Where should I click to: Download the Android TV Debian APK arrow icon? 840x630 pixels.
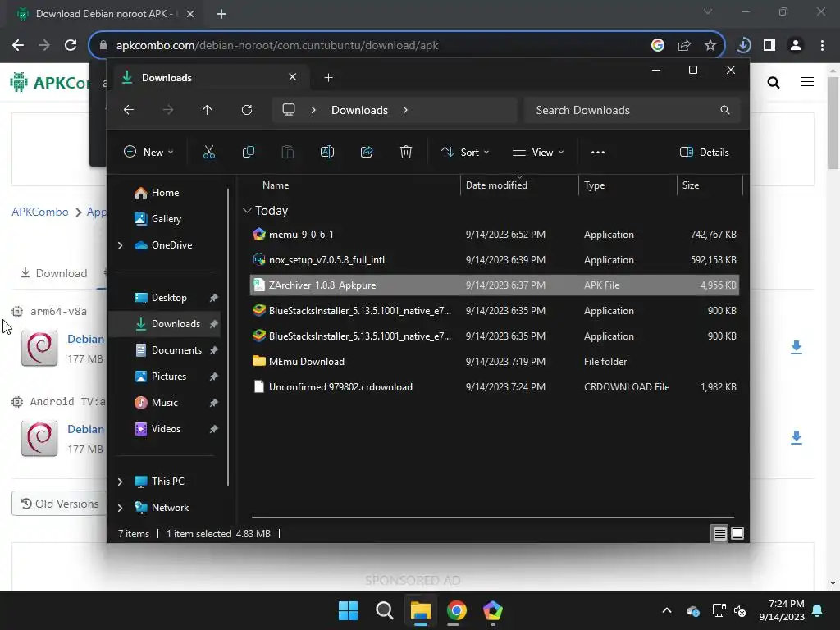point(797,437)
